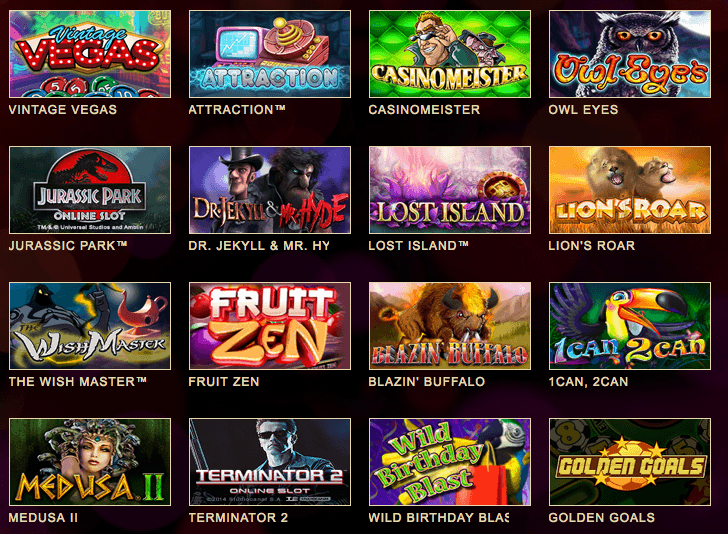Open the Dr Jekyll & Mr Hyde thumbnail
The image size is (728, 534).
[x=270, y=190]
